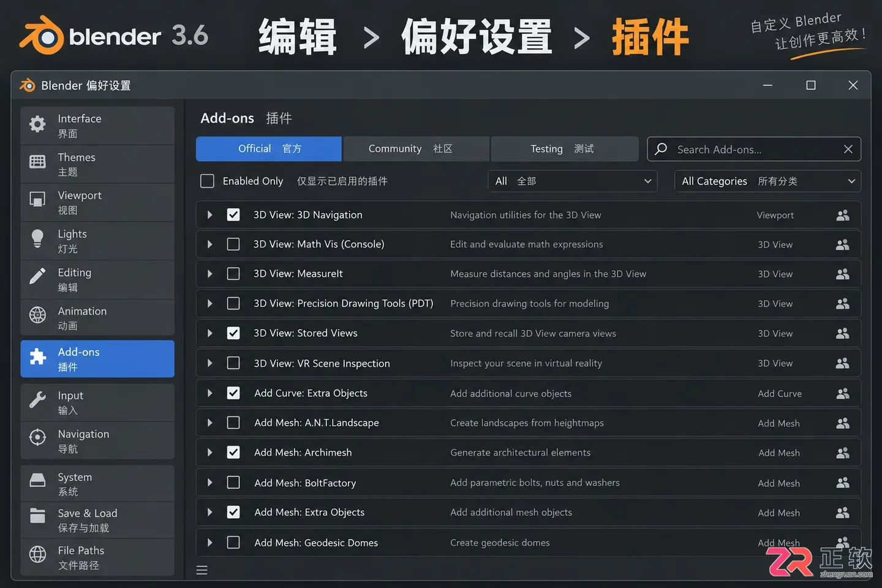This screenshot has height=588, width=882.
Task: Click the Lights bulb icon
Action: tap(37, 238)
